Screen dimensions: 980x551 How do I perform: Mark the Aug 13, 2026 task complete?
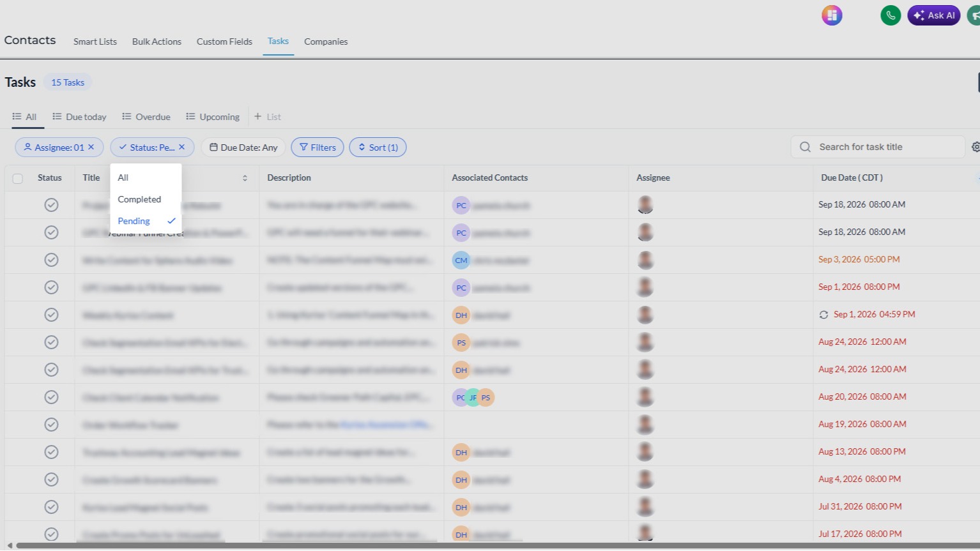51,452
